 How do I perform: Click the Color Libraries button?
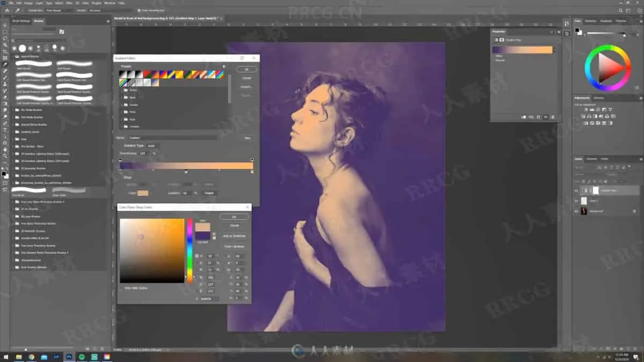(x=234, y=246)
